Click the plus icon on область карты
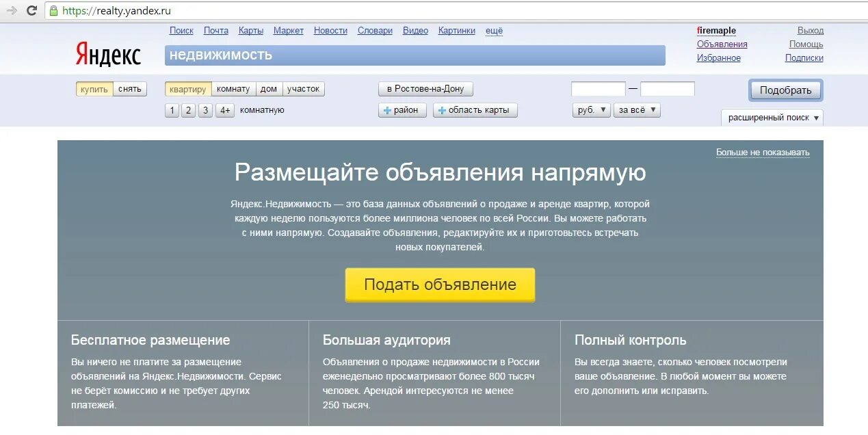The image size is (868, 435). [442, 110]
